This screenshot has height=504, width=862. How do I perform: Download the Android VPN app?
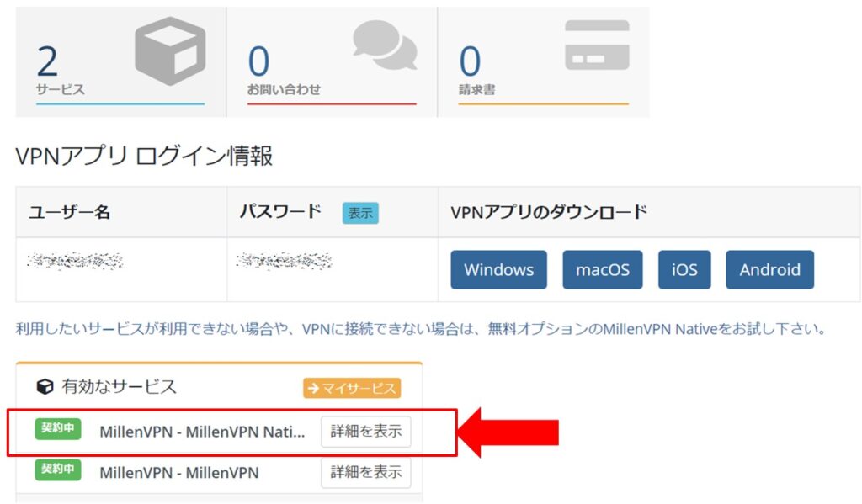(x=769, y=269)
